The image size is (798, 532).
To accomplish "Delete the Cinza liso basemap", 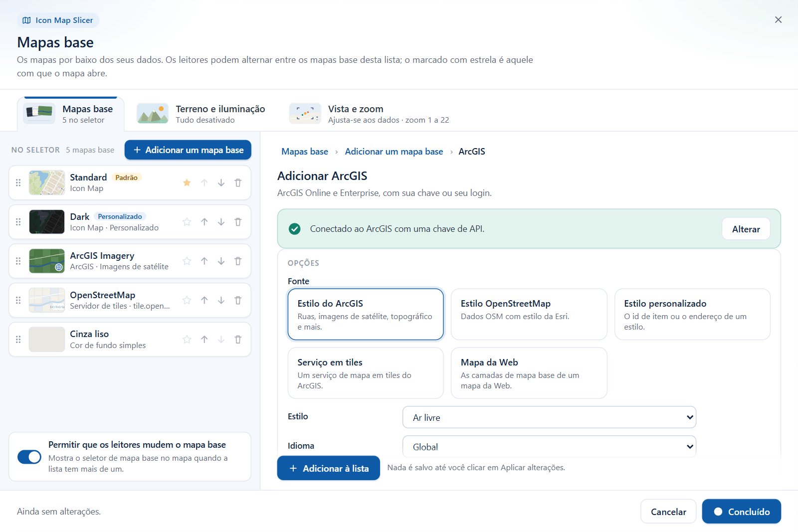I will 238,340.
